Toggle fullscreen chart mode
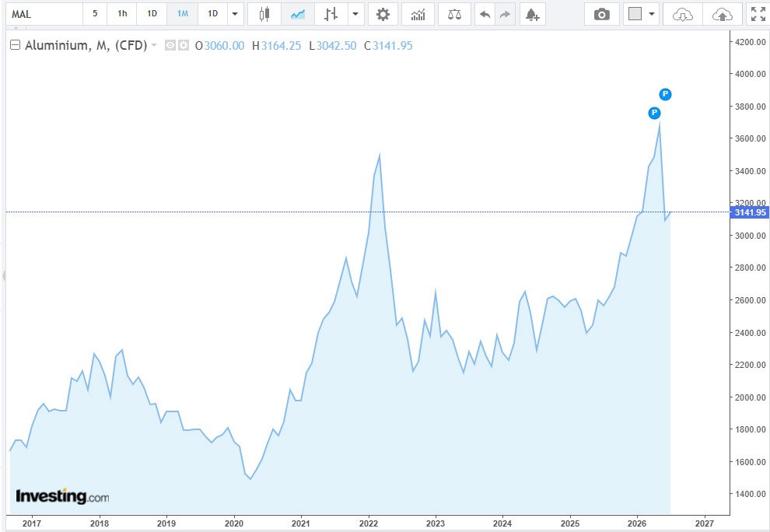770x532 pixels. tap(758, 14)
